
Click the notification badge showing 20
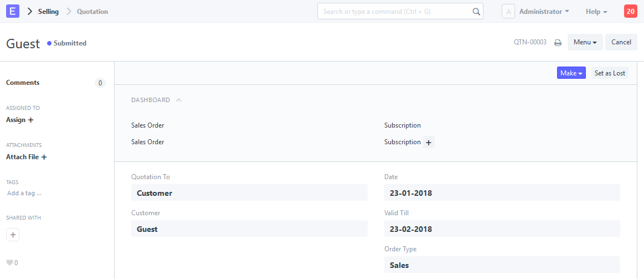click(630, 11)
